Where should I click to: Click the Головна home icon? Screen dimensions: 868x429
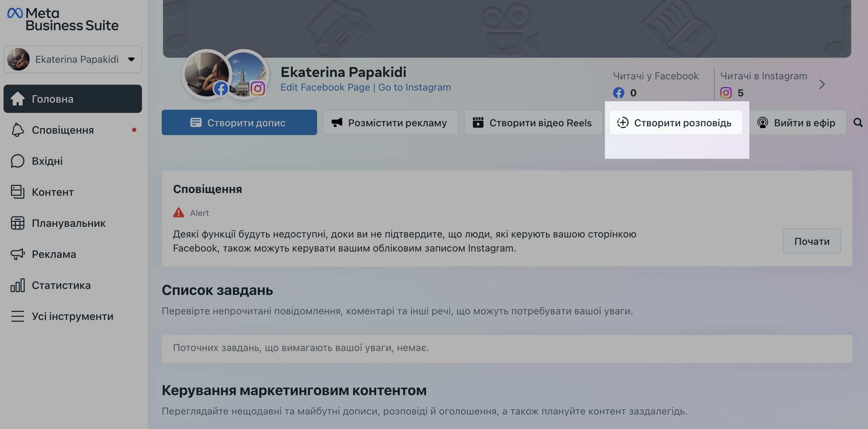point(17,99)
